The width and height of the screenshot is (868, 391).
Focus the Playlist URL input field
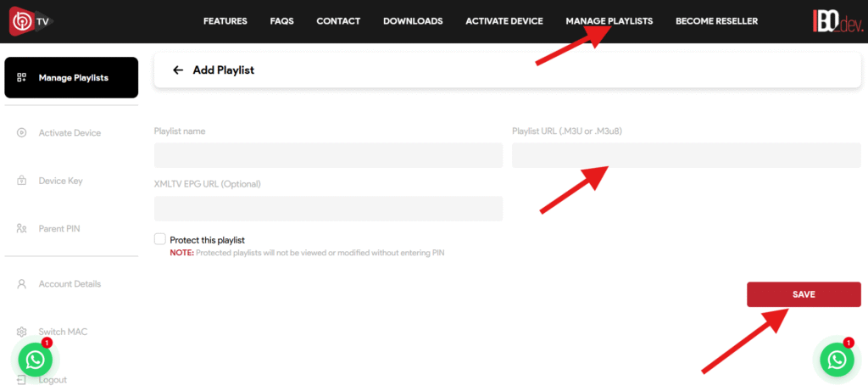(x=687, y=155)
